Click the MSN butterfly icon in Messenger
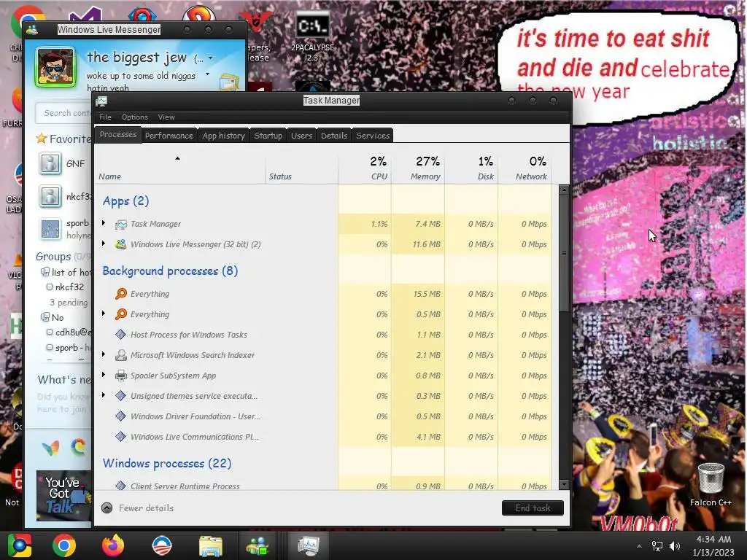This screenshot has height=560, width=747. (x=50, y=448)
